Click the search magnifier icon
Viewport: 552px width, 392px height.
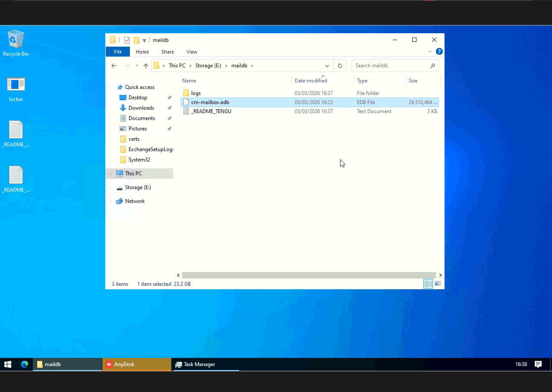click(x=432, y=66)
